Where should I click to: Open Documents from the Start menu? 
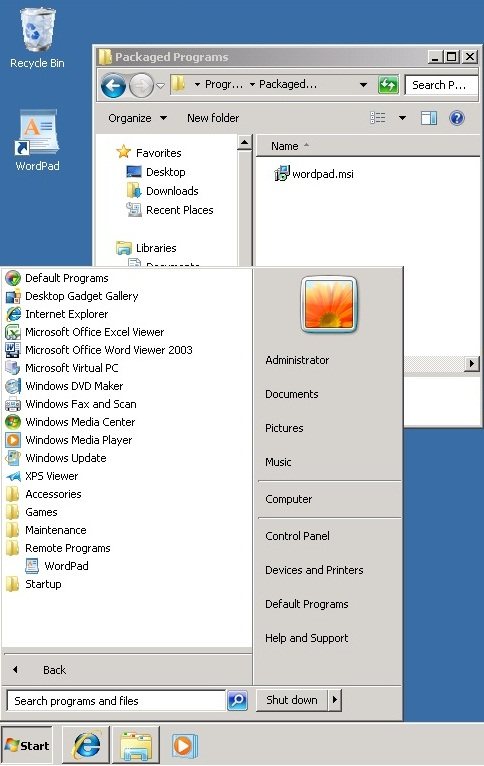(x=292, y=394)
